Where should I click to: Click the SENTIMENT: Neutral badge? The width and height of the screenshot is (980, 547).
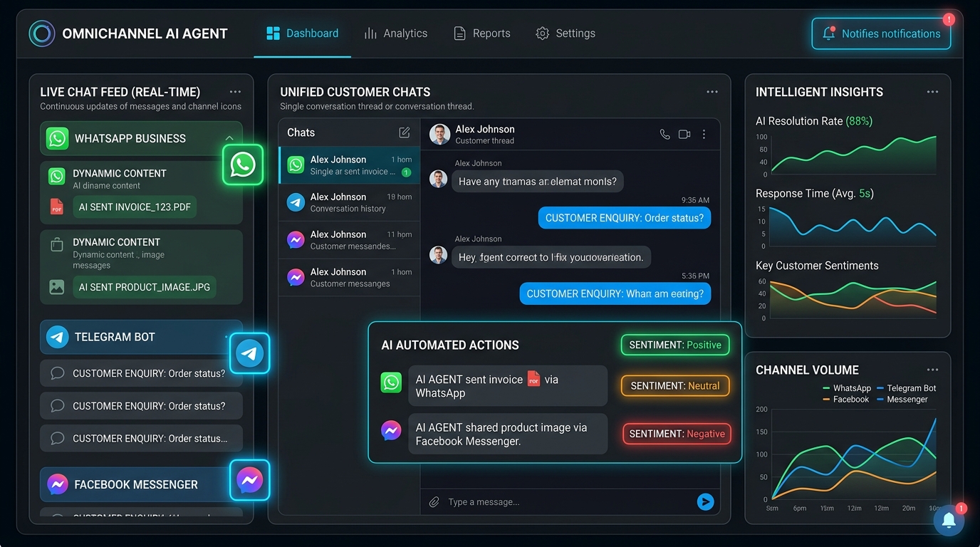point(675,386)
